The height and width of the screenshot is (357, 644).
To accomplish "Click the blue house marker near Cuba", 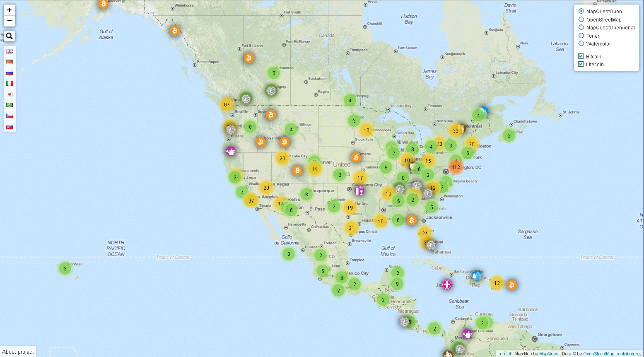I will coord(477,275).
